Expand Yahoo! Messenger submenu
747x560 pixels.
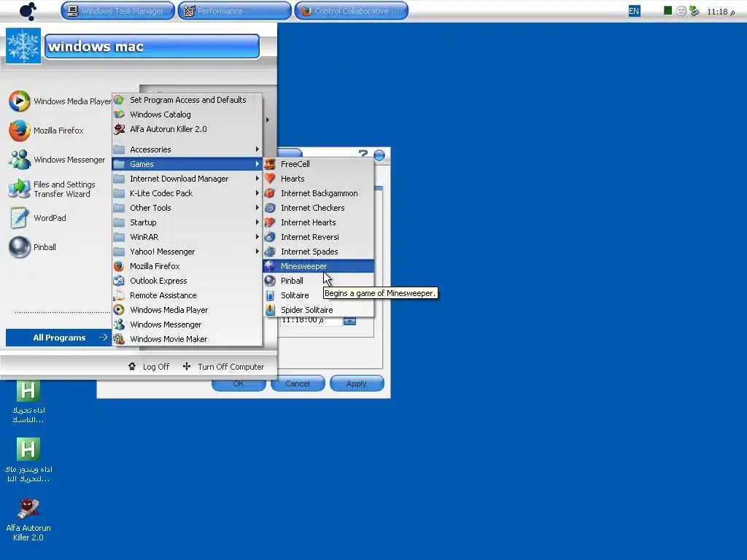[x=187, y=252]
